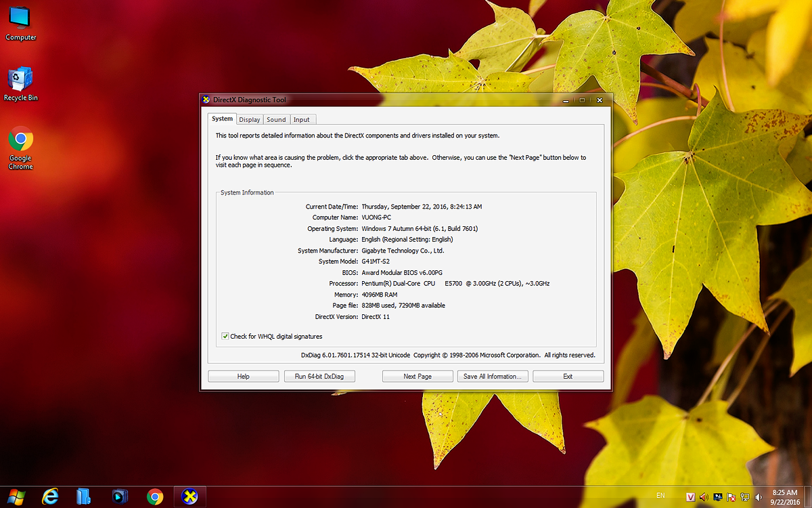Select the DirectX Diagnostic taskbar button

pos(190,496)
